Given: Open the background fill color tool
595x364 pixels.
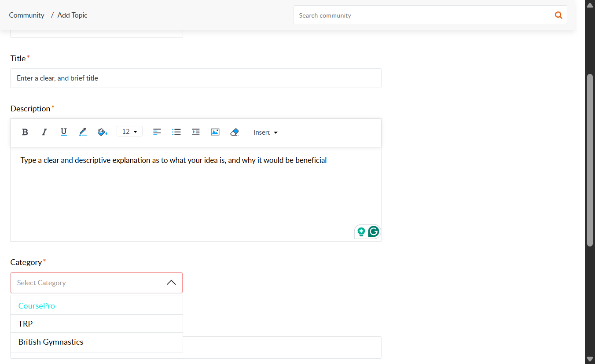Looking at the screenshot, I should [102, 132].
